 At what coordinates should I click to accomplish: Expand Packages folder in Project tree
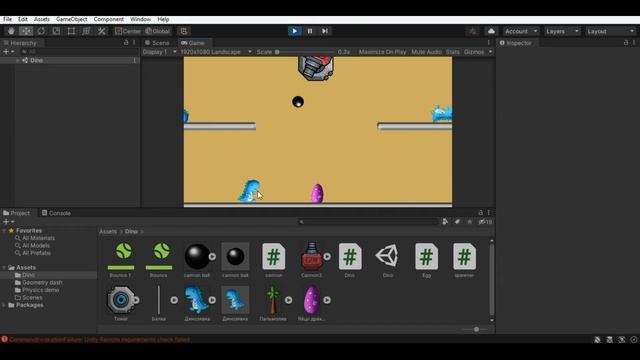(4, 305)
